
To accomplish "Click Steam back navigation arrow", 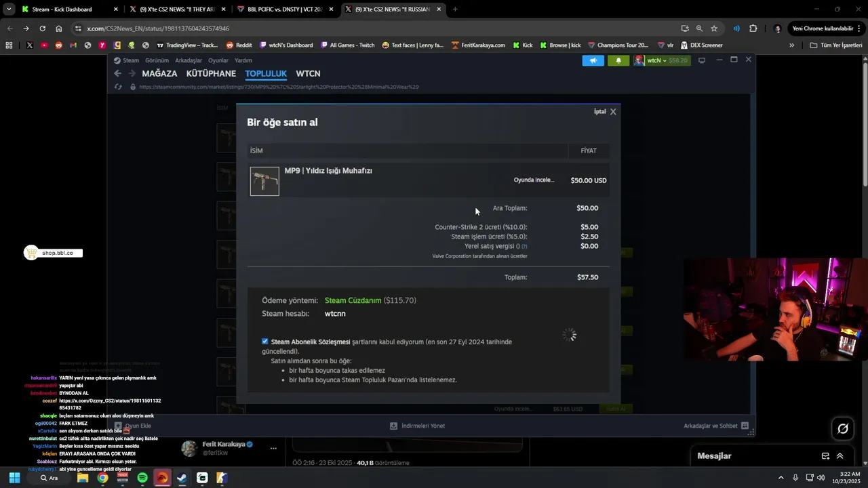I will pos(117,73).
